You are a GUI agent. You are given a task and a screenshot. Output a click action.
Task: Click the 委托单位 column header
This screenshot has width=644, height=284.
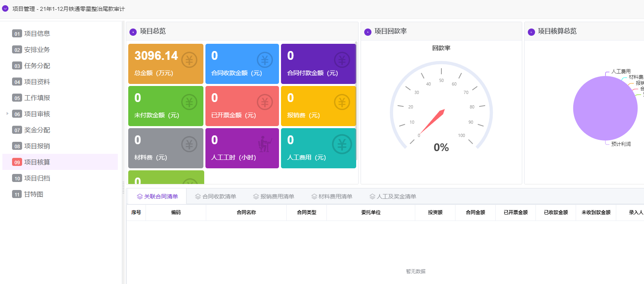371,212
